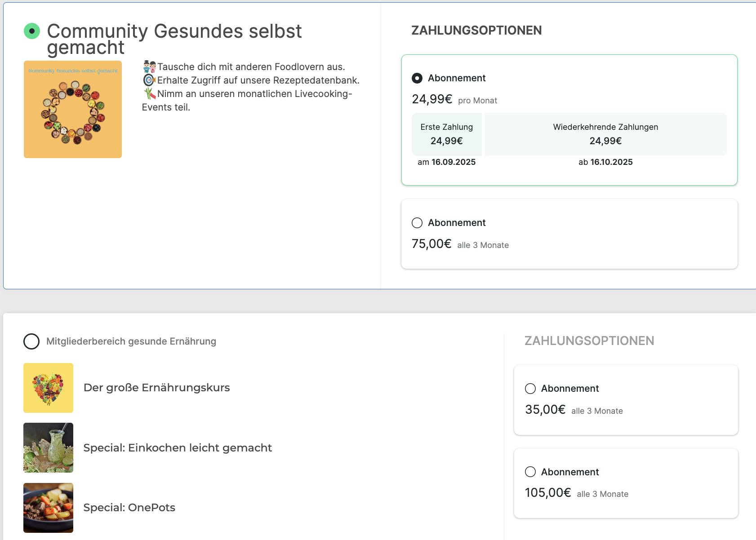The image size is (756, 540).
Task: Click the Mitgliederbereich gesunde Ernährung label
Action: click(x=131, y=341)
